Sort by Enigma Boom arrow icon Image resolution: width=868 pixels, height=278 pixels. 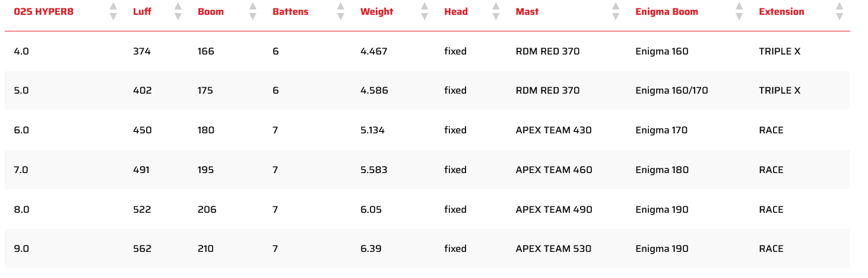coord(739,11)
